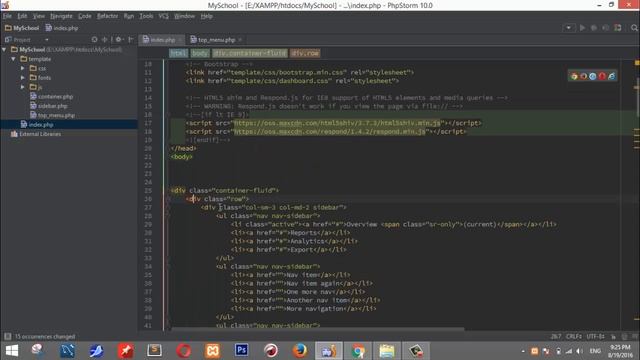
Task: Open XAMPP from the taskbar
Action: pos(213,351)
